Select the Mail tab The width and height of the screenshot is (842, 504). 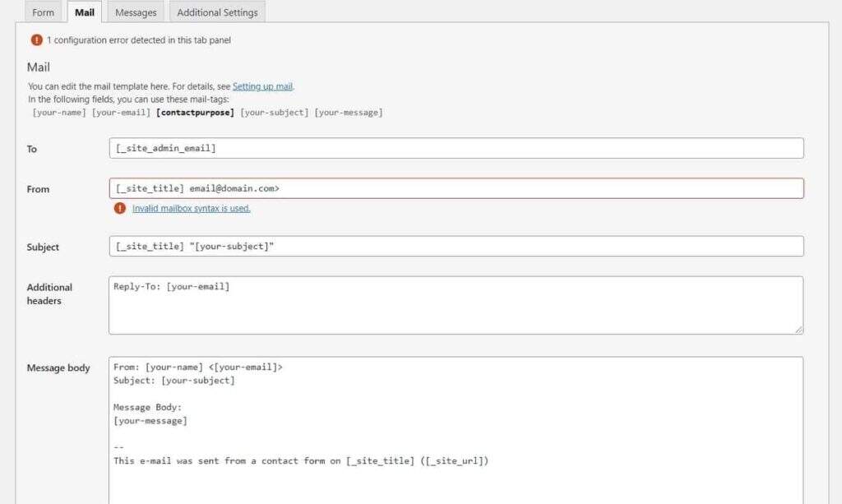click(x=85, y=12)
